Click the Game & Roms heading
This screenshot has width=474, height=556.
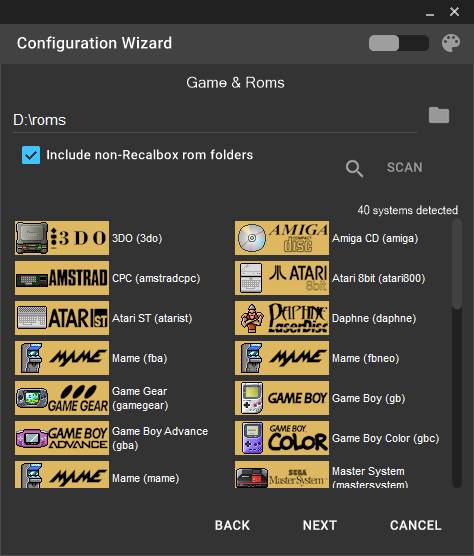pos(235,83)
